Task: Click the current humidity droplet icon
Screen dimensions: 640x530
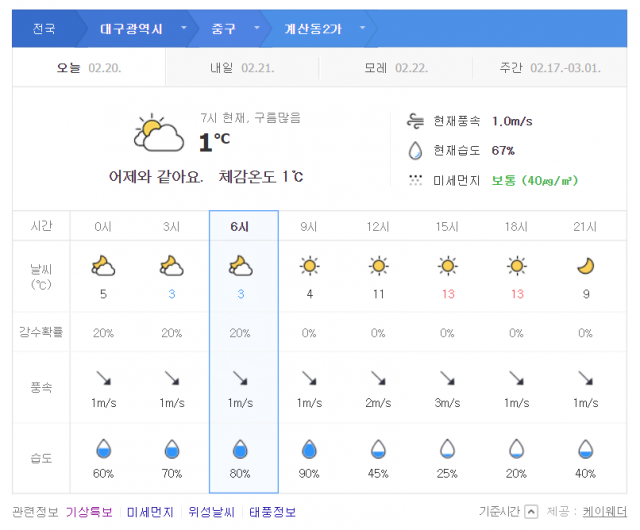Action: pos(415,151)
